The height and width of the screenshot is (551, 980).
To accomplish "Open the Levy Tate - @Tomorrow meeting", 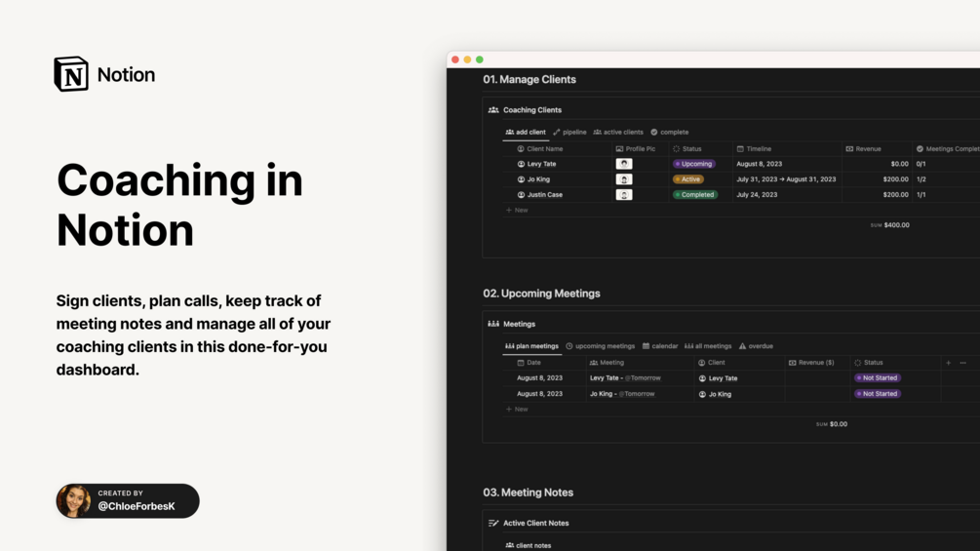I will pyautogui.click(x=625, y=378).
